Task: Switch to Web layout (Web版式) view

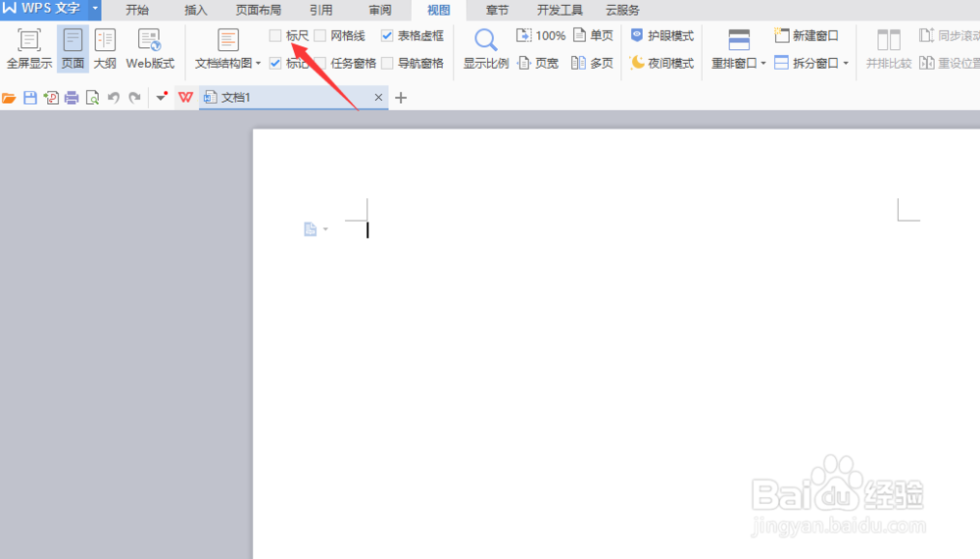Action: (x=150, y=49)
